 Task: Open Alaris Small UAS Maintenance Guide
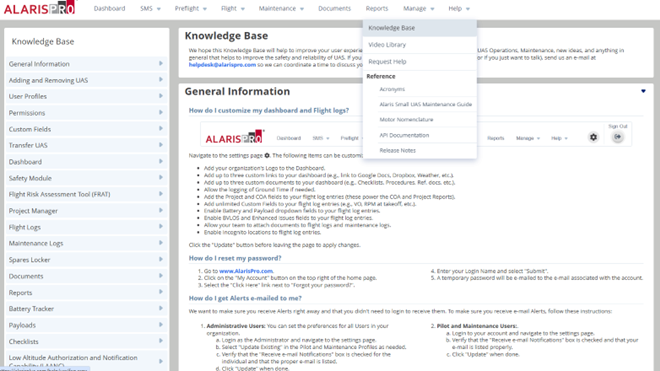tap(427, 104)
